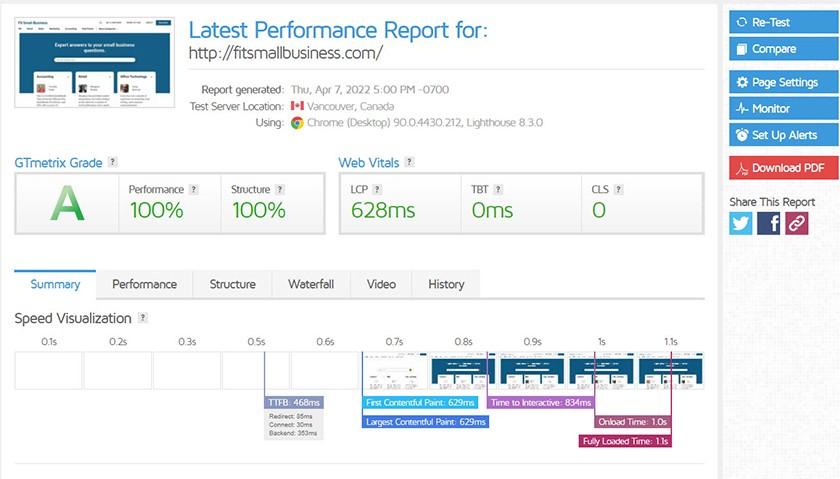The width and height of the screenshot is (840, 479).
Task: Click the Twitter share icon
Action: pos(741,223)
